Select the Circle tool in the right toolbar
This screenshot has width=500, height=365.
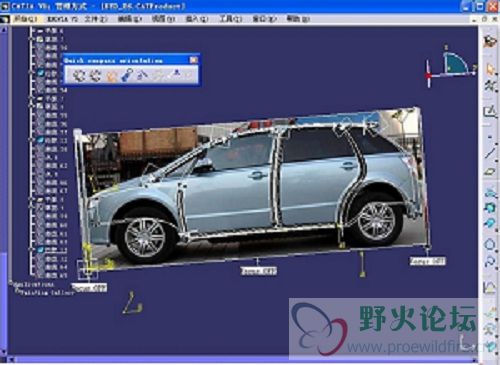point(490,244)
